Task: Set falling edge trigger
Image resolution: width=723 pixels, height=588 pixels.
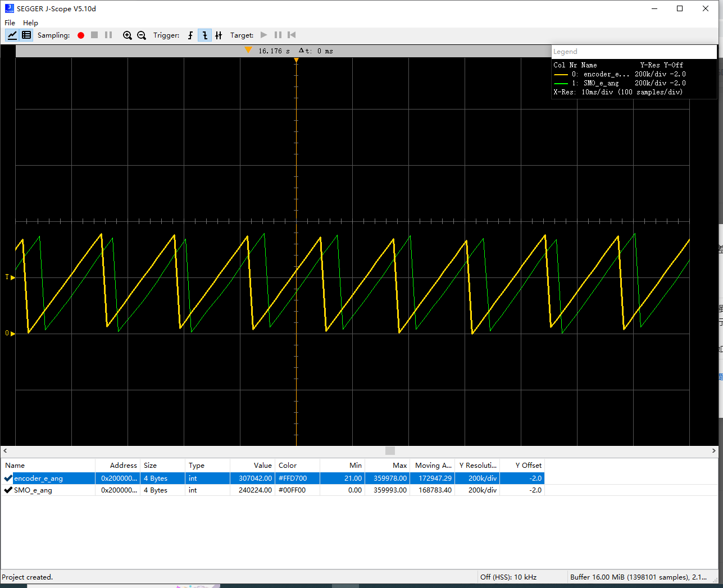Action: [204, 35]
